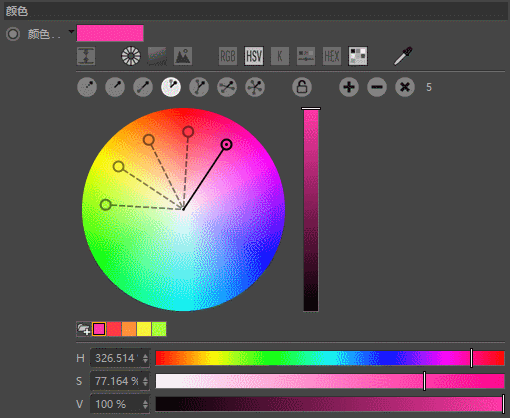Click the orange swatch in palette
Viewport: 510px width, 418px height.
[129, 329]
